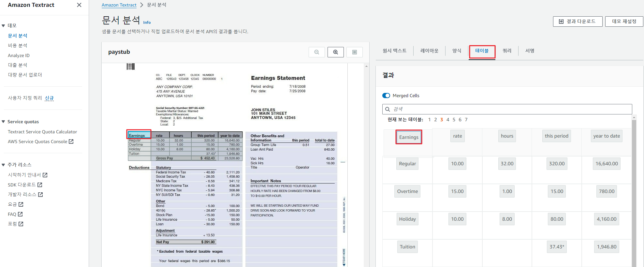Select the '16,640.00' cell in results
Viewport: 644px width, 267px height.
point(607,164)
